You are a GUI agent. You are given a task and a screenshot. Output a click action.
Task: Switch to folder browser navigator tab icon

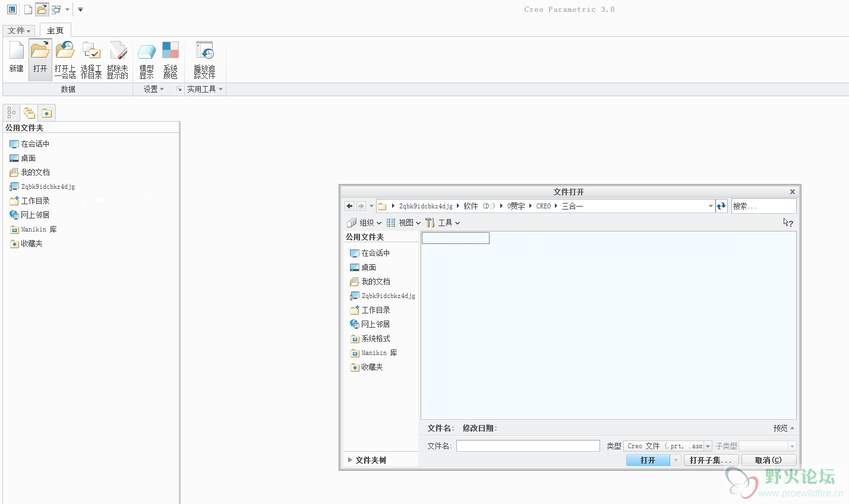point(29,112)
